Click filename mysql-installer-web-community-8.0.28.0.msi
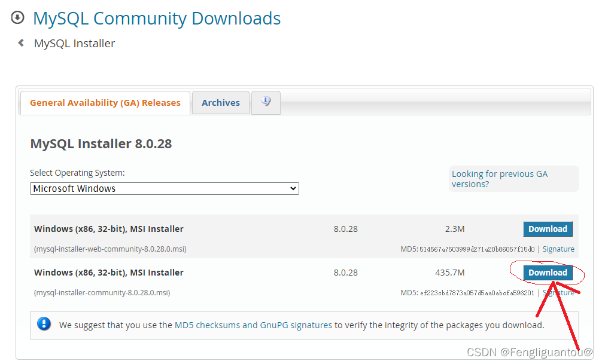Image resolution: width=602 pixels, height=364 pixels. [110, 249]
